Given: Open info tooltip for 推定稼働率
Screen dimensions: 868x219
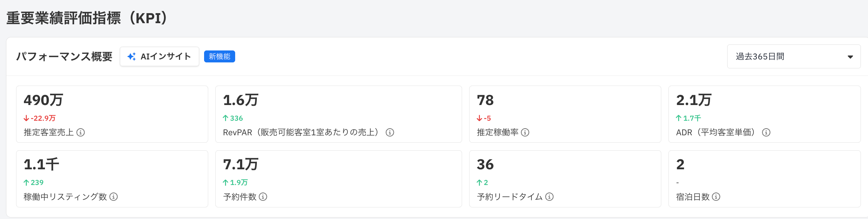Looking at the screenshot, I should pyautogui.click(x=525, y=132).
